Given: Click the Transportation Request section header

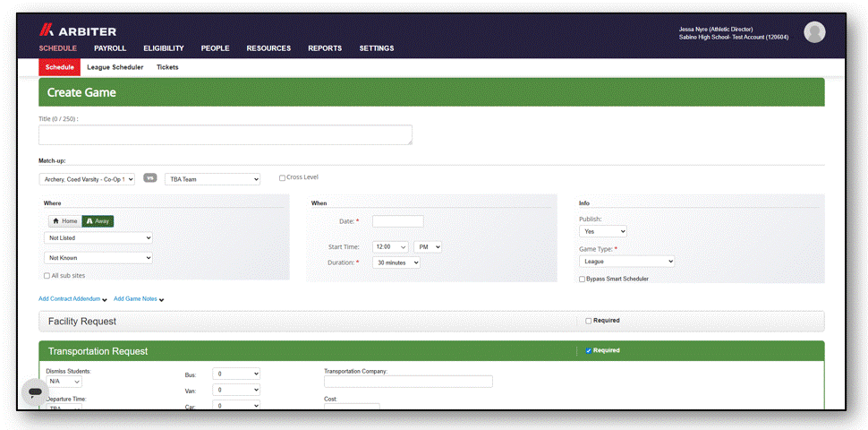Looking at the screenshot, I should pos(431,351).
